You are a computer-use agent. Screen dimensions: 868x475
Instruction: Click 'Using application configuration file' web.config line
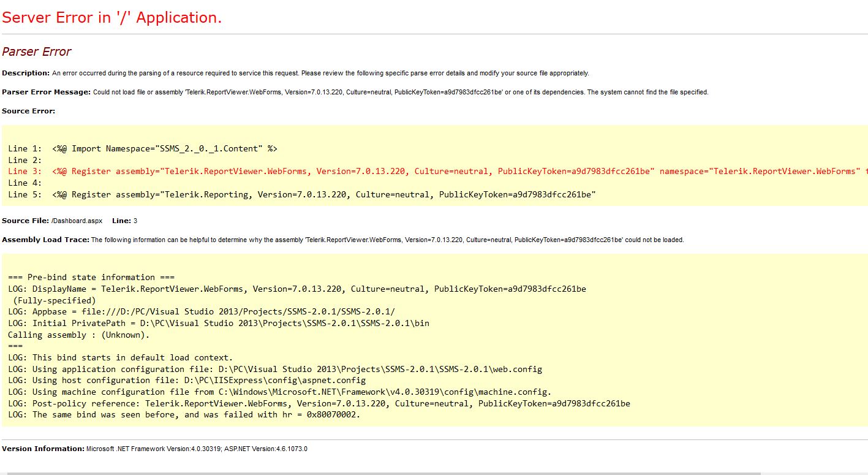(275, 369)
